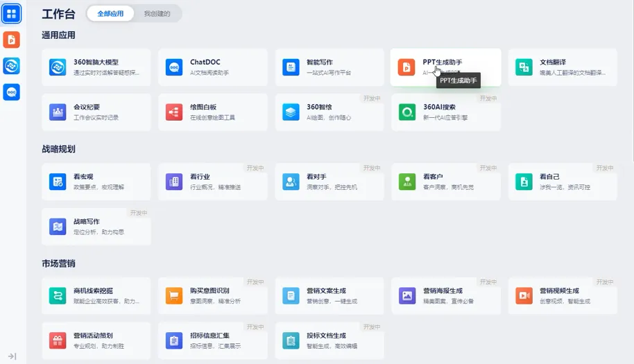Viewport: 634px width, 364px height.
Task: Click the 看宏观 title text
Action: pyautogui.click(x=83, y=177)
